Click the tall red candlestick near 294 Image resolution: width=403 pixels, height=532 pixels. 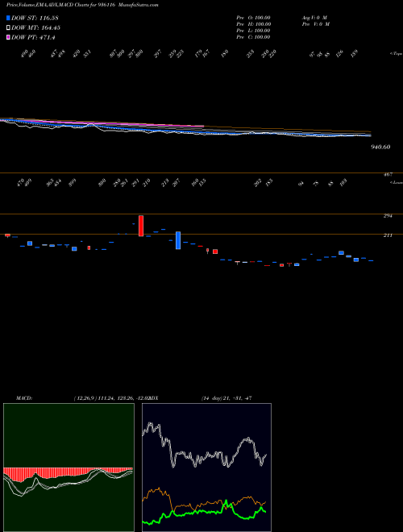click(x=141, y=226)
